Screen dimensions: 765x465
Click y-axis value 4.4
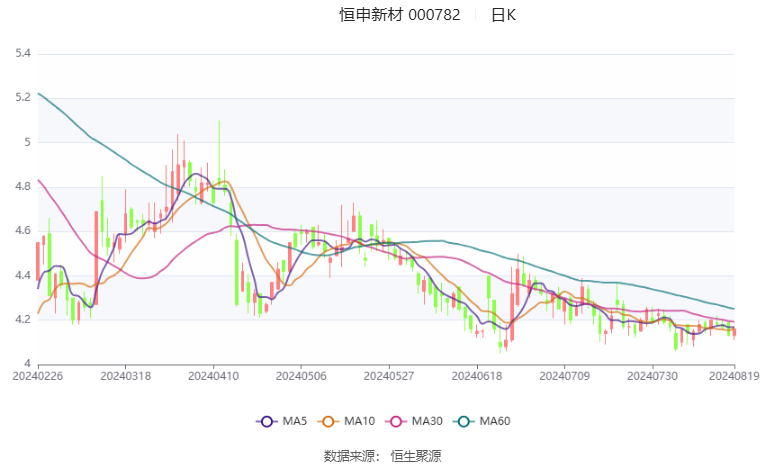click(x=23, y=275)
